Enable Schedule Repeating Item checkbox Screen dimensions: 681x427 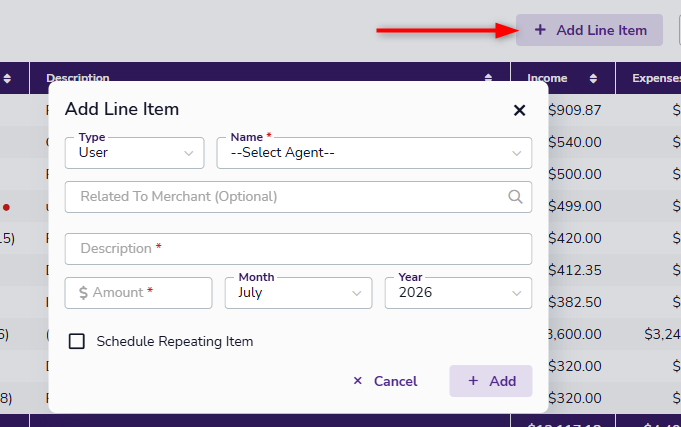click(x=77, y=341)
